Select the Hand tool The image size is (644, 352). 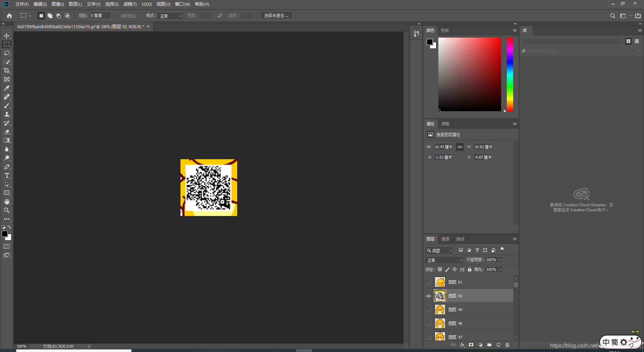[7, 202]
